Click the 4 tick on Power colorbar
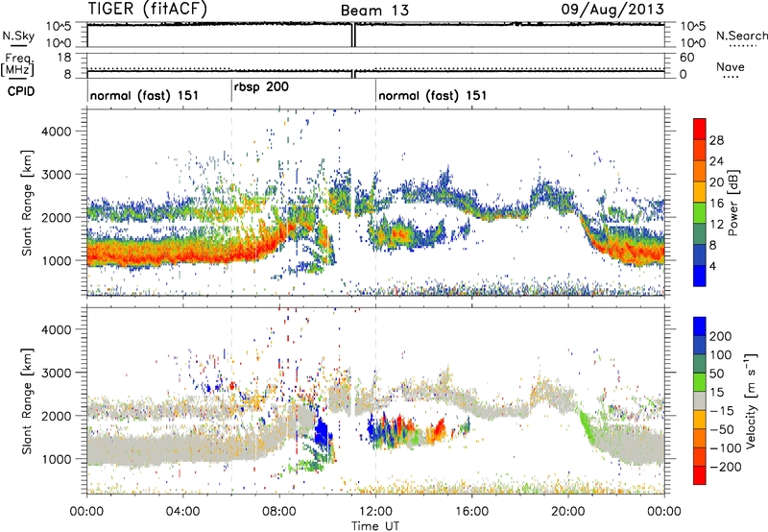 pos(712,266)
